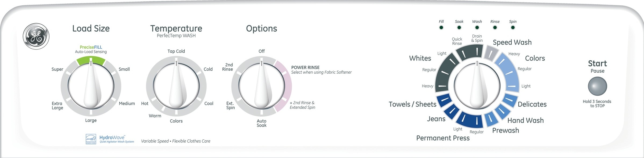
Task: Click the Load Size knob
Action: (91, 87)
